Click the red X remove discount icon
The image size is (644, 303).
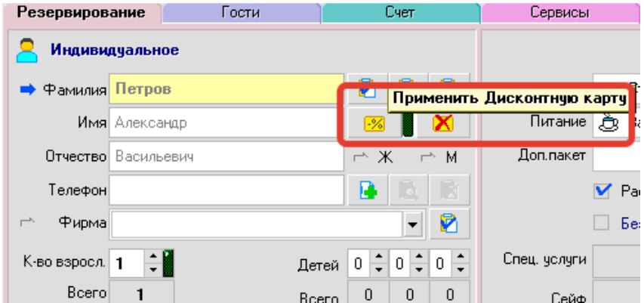(442, 124)
